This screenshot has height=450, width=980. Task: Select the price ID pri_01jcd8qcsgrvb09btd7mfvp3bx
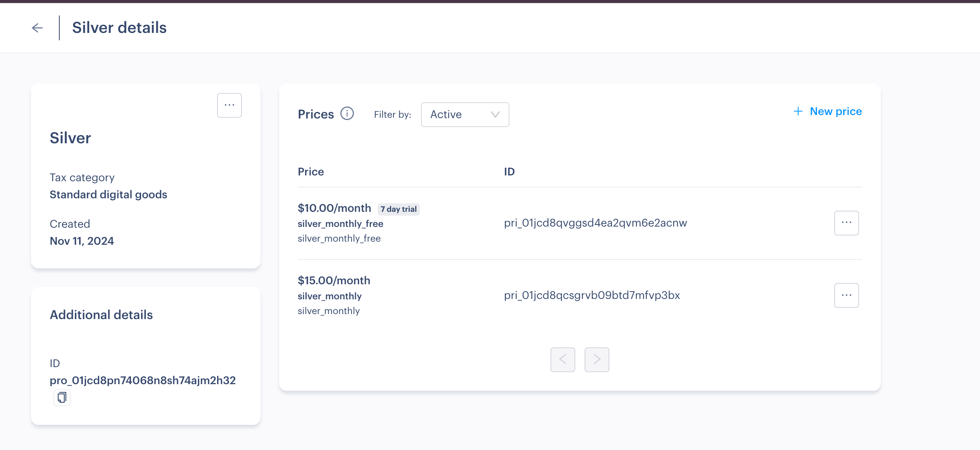(x=592, y=295)
